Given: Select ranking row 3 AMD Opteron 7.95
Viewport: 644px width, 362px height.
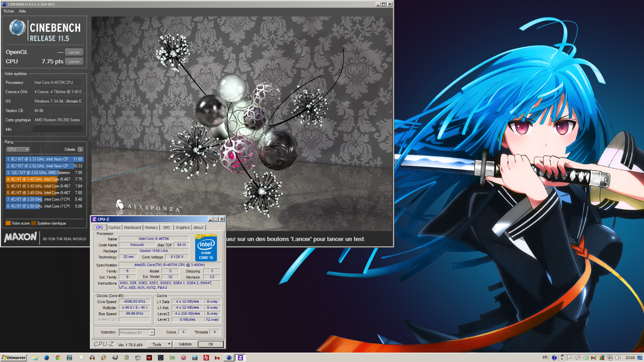Looking at the screenshot, I should [45, 172].
